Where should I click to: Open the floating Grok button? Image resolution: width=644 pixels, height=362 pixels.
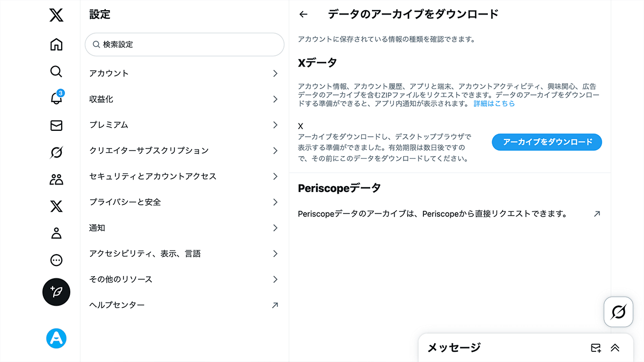point(618,312)
